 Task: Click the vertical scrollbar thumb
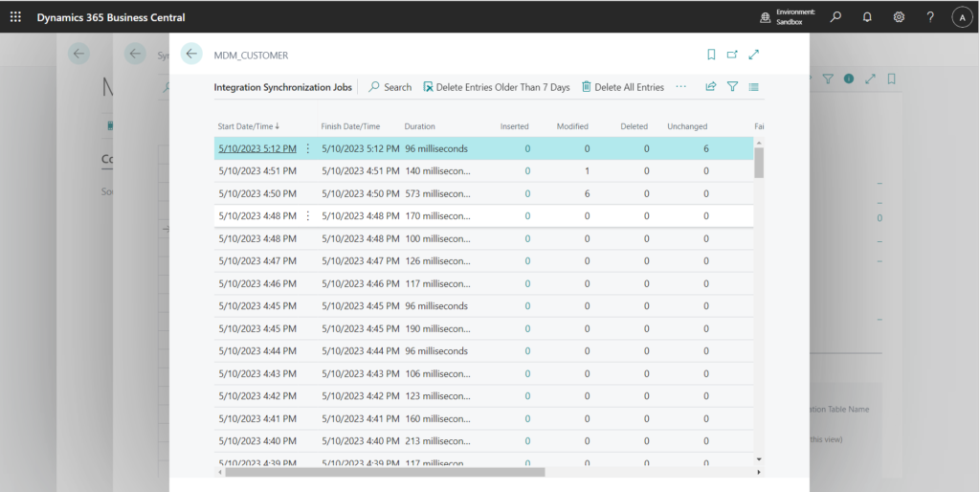click(759, 163)
